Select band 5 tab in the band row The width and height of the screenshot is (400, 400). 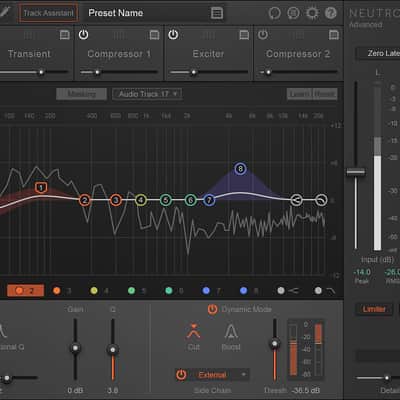click(x=137, y=291)
